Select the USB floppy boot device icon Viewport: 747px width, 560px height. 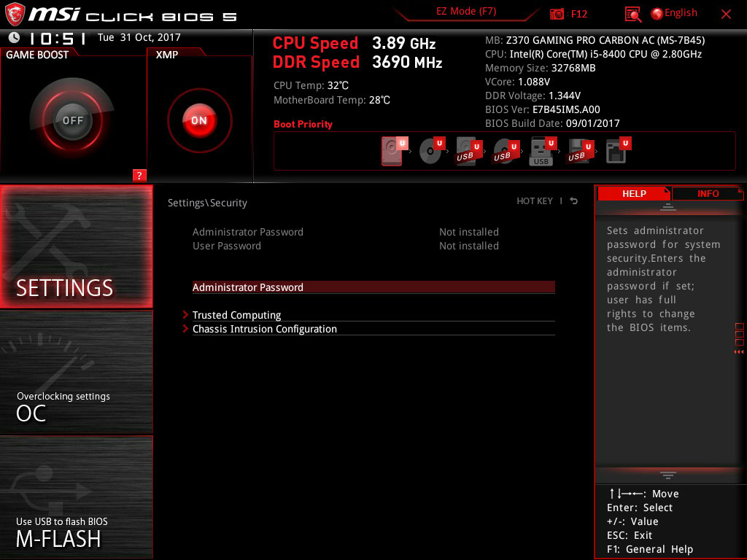tap(579, 151)
